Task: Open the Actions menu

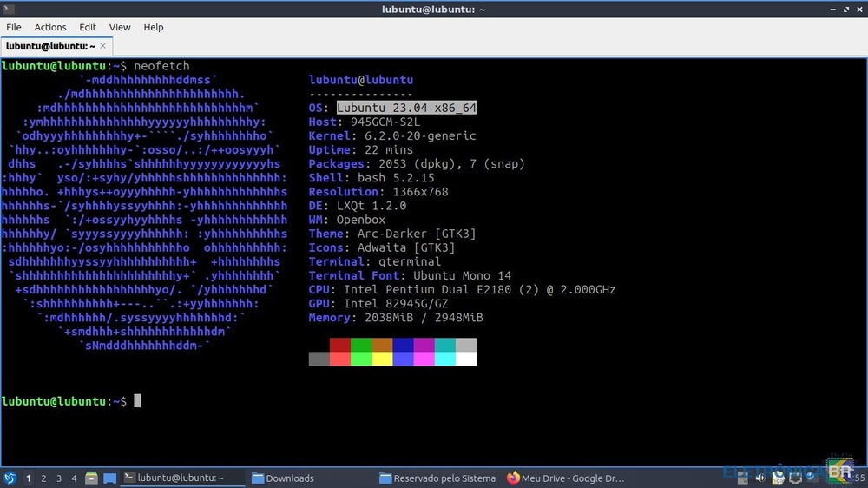Action: point(50,27)
